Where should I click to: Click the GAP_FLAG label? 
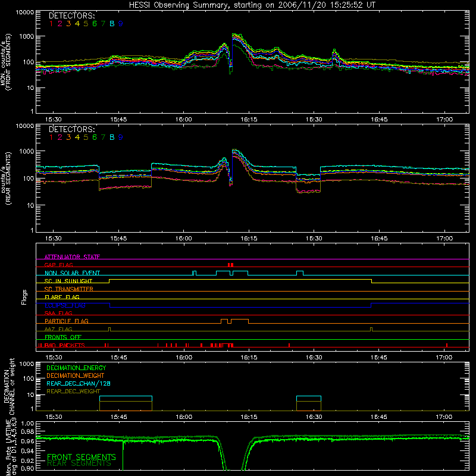click(x=58, y=265)
